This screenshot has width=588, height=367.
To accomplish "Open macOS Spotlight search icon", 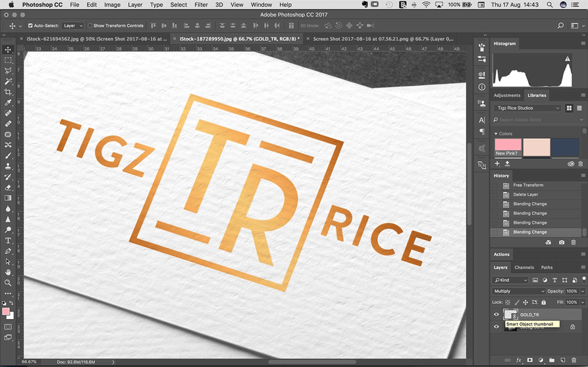I will tap(549, 5).
